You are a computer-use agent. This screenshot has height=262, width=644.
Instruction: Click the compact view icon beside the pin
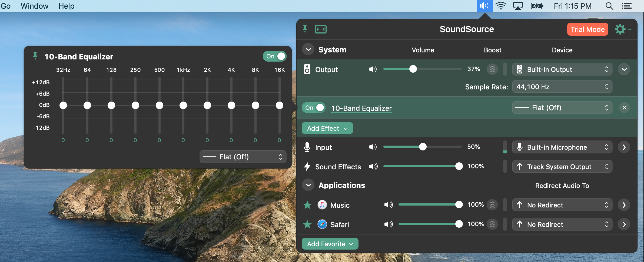click(x=321, y=29)
